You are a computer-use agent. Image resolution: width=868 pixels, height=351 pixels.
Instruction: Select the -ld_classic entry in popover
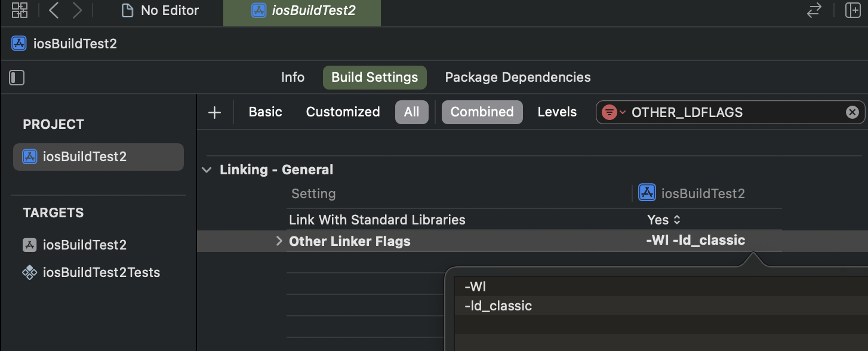661,306
